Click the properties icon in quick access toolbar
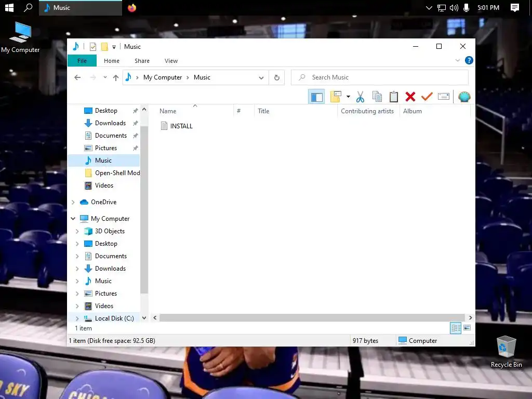Screen dimensions: 532x399 (92, 47)
